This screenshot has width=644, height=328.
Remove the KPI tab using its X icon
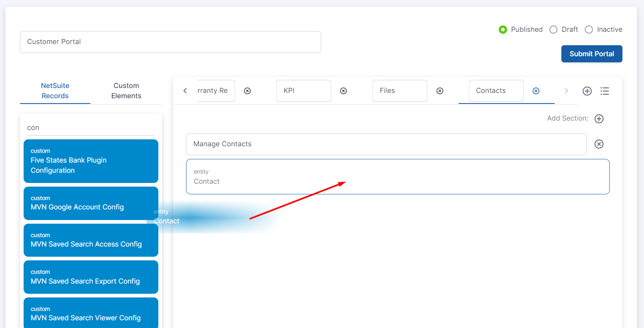coord(343,91)
